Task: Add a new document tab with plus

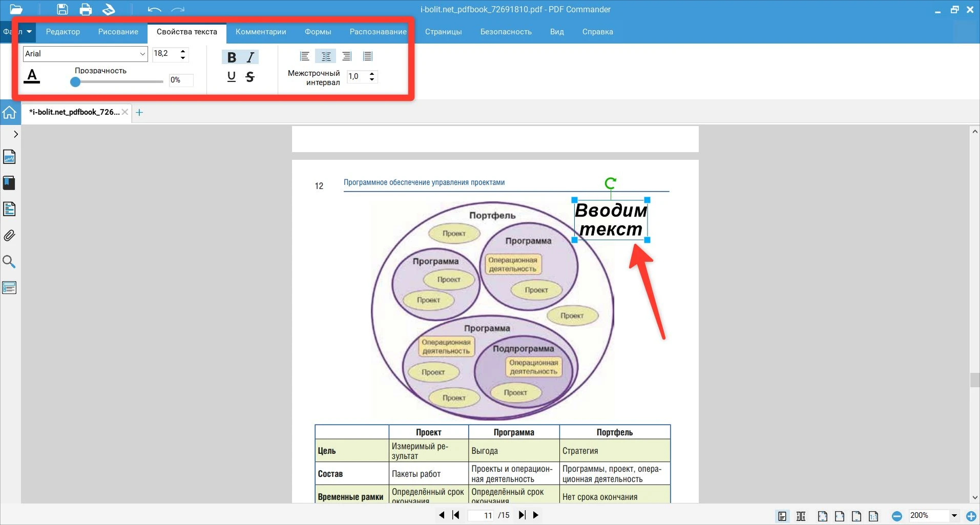Action: click(x=139, y=113)
